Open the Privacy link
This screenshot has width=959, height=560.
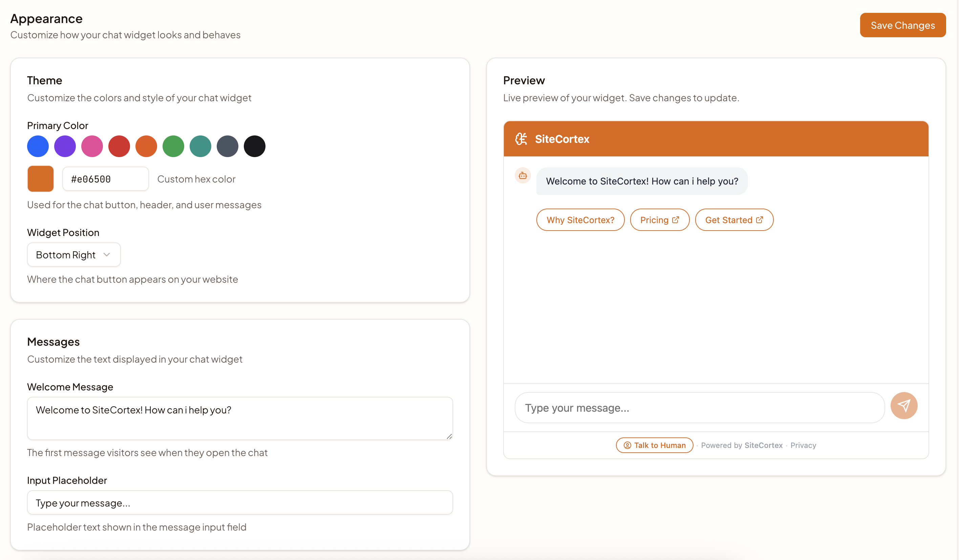[x=803, y=445]
